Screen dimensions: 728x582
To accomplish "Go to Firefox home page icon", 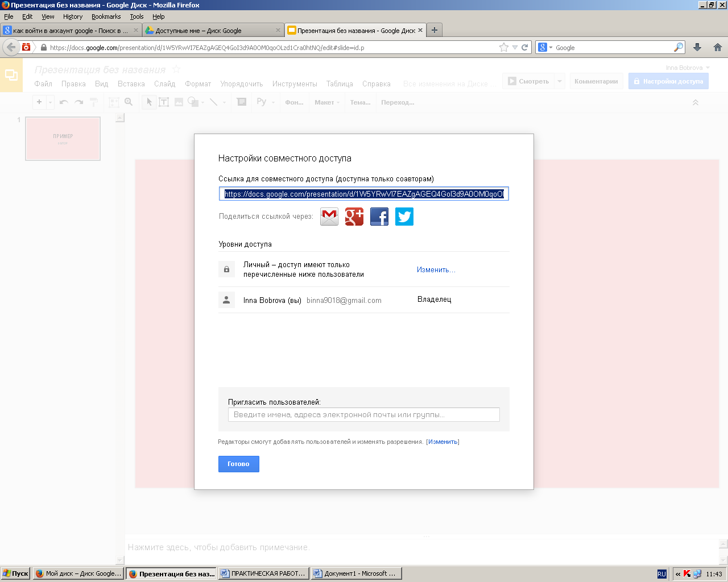I will (718, 47).
